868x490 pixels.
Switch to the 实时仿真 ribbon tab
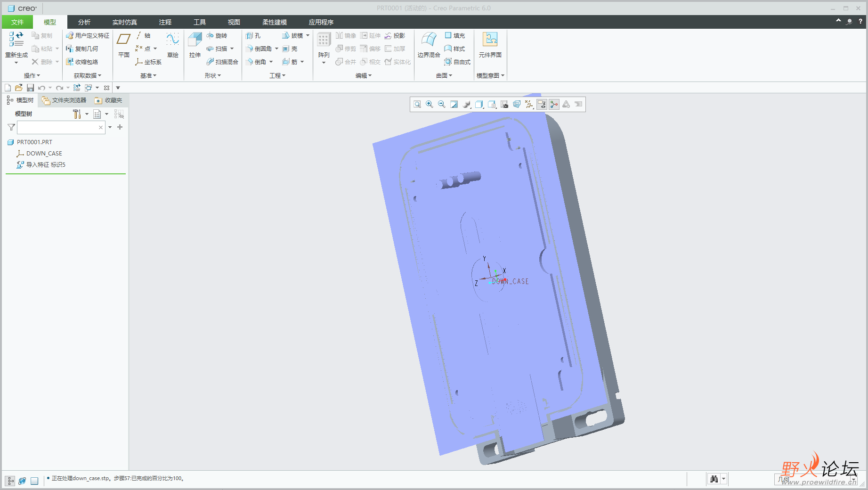coord(124,22)
